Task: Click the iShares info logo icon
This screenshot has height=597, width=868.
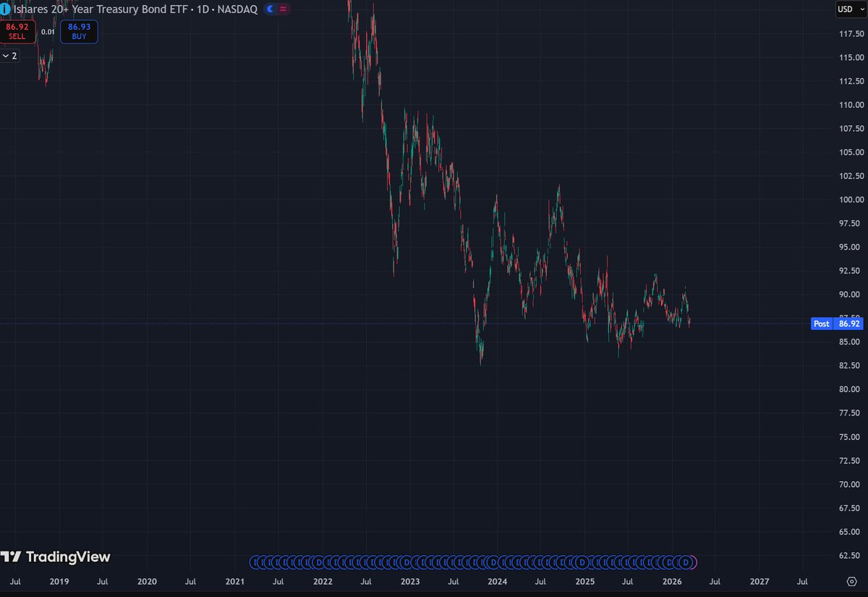Action: coord(6,9)
